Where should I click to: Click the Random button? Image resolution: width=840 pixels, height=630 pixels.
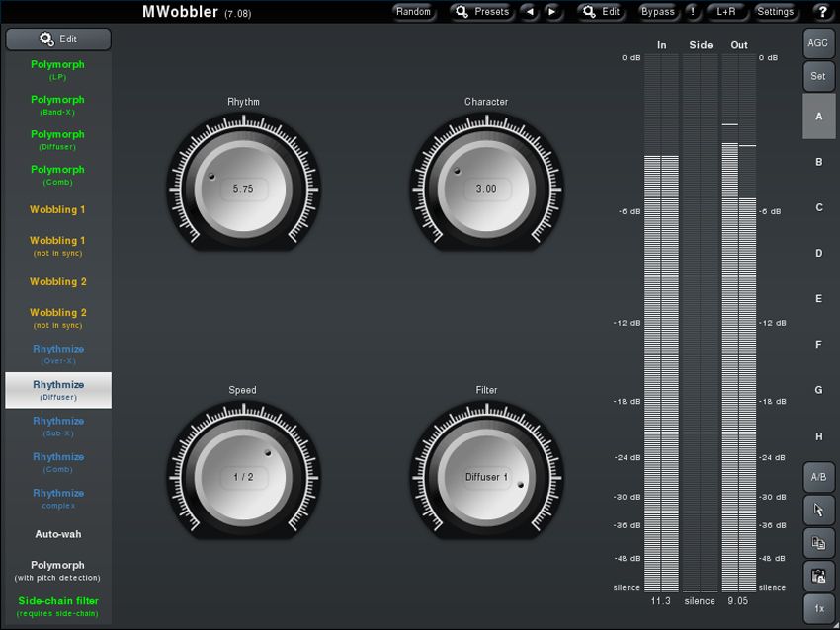413,12
